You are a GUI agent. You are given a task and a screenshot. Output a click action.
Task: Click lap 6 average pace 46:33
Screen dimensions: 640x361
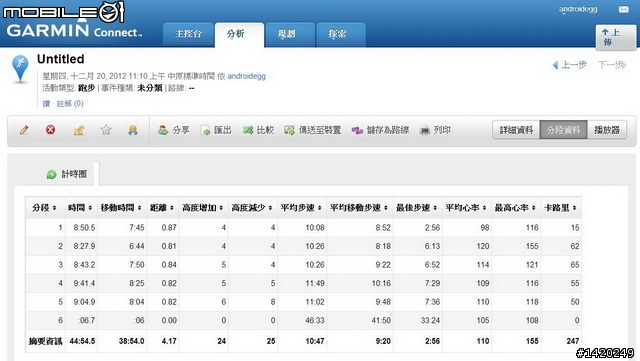coord(315,320)
